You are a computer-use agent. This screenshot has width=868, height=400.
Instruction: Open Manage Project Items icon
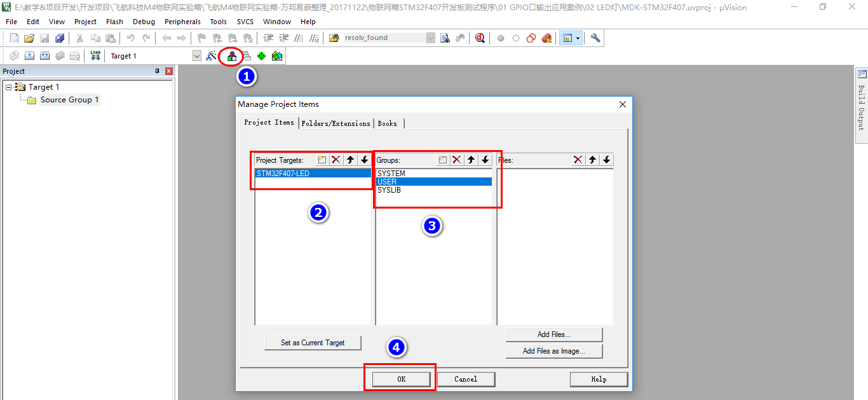[231, 56]
